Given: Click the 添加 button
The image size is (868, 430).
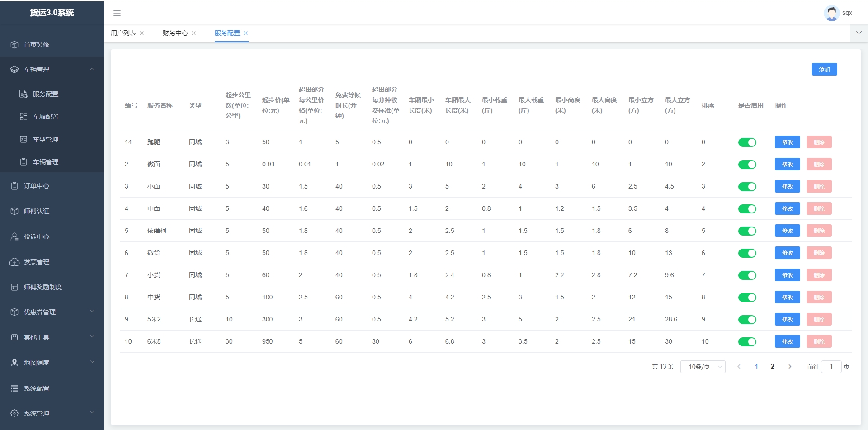Looking at the screenshot, I should pyautogui.click(x=825, y=69).
